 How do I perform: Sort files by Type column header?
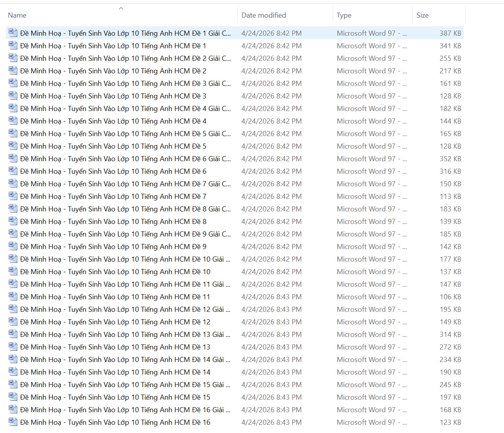click(344, 15)
